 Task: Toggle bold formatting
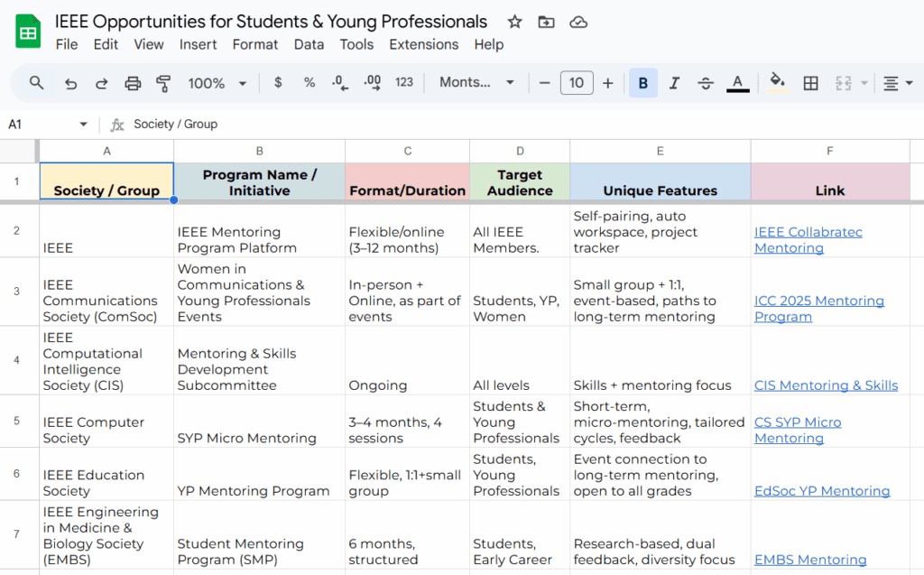pyautogui.click(x=643, y=83)
